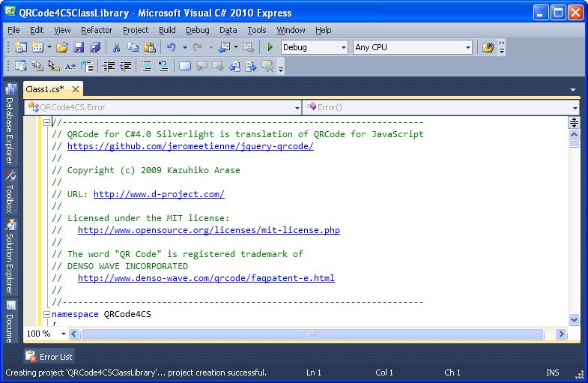Image resolution: width=588 pixels, height=383 pixels.
Task: Click the Cut scissors icon
Action: pos(116,47)
